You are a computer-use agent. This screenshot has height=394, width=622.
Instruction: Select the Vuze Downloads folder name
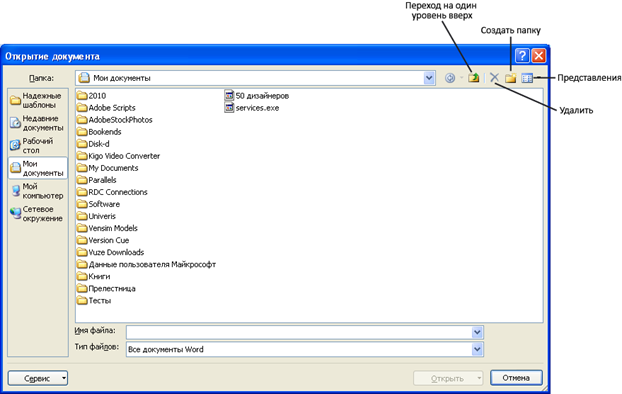[116, 252]
